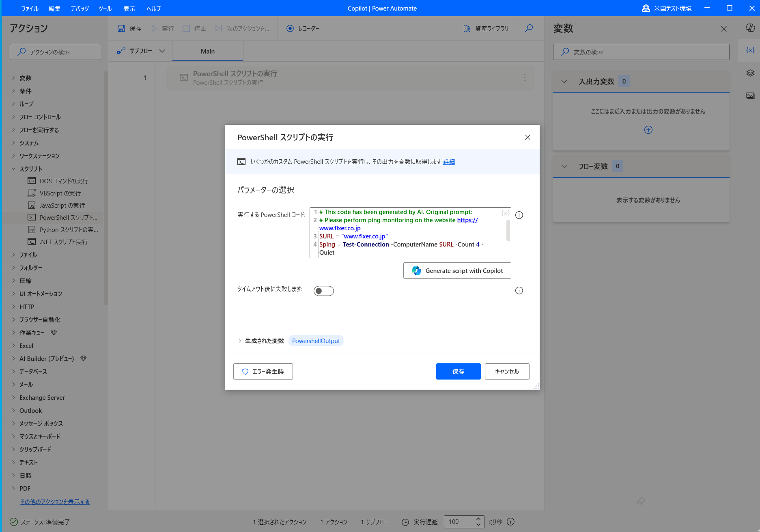Image resolution: width=760 pixels, height=532 pixels.
Task: Expand 生成された変数 in the dialog
Action: pos(240,341)
